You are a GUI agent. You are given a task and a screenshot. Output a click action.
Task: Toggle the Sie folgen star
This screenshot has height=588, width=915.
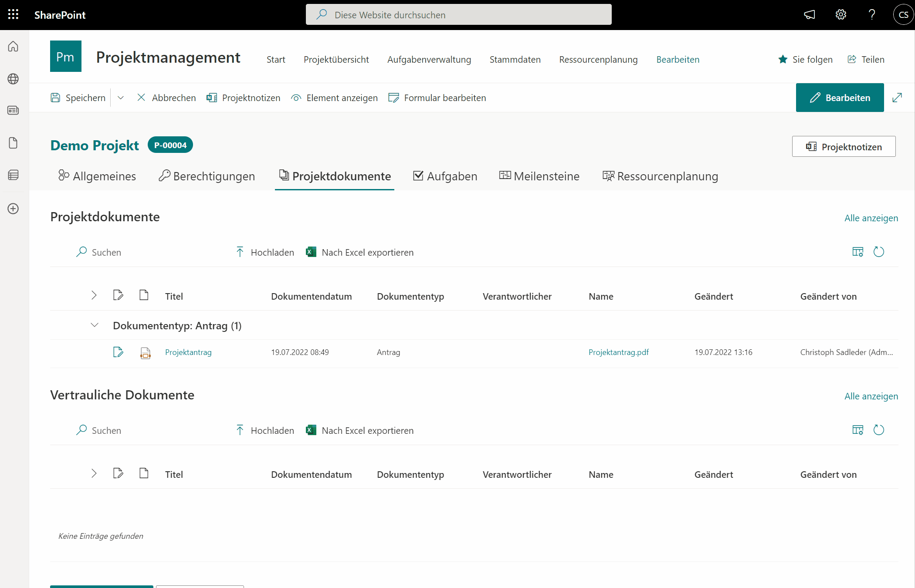click(783, 59)
